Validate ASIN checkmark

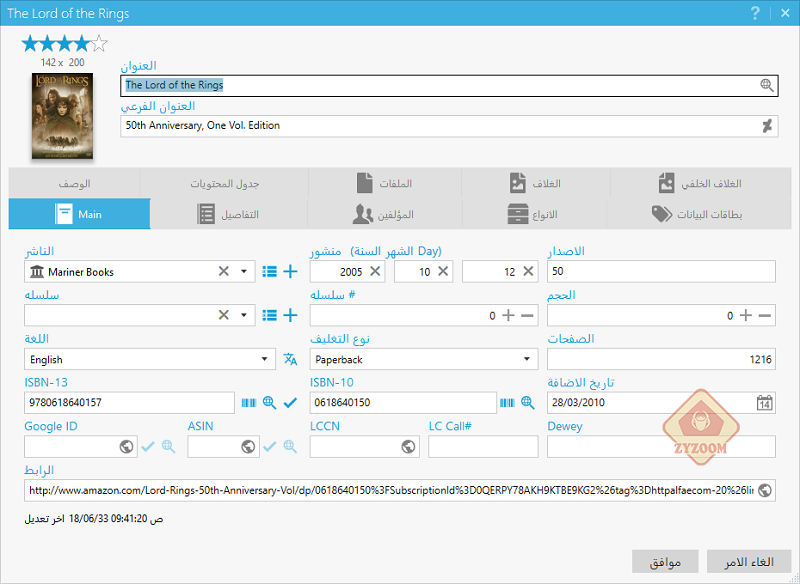tap(270, 447)
